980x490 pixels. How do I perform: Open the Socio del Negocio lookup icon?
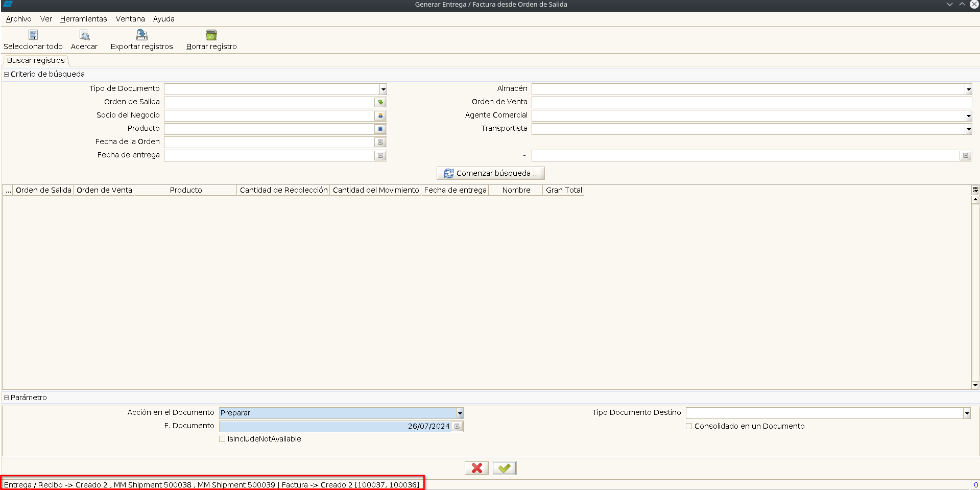click(x=380, y=115)
